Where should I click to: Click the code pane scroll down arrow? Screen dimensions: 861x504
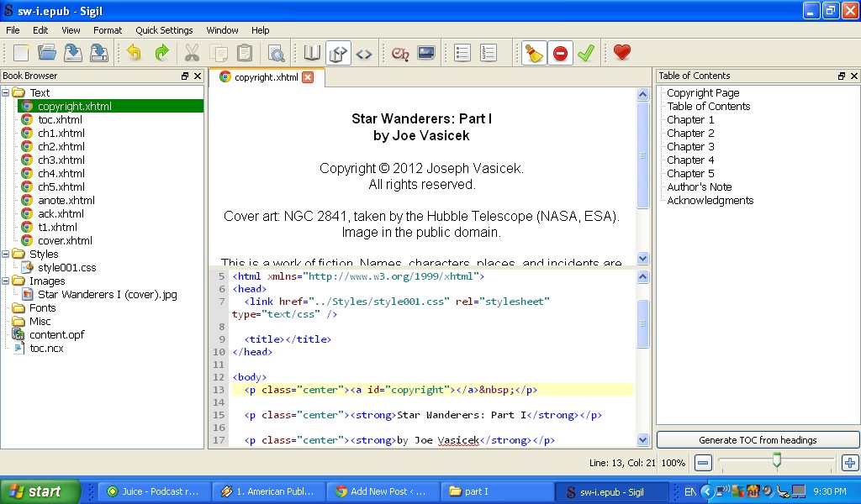[642, 439]
